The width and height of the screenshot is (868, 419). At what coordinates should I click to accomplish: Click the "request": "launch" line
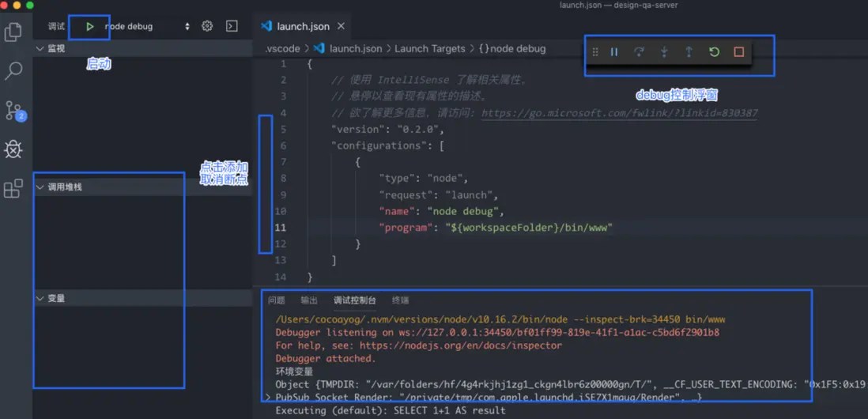tap(439, 194)
